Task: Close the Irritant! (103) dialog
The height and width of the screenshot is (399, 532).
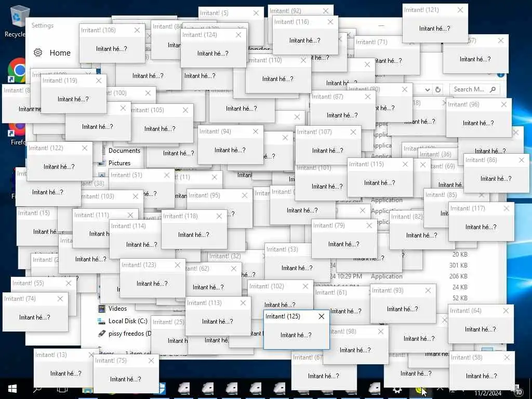Action: point(136,196)
